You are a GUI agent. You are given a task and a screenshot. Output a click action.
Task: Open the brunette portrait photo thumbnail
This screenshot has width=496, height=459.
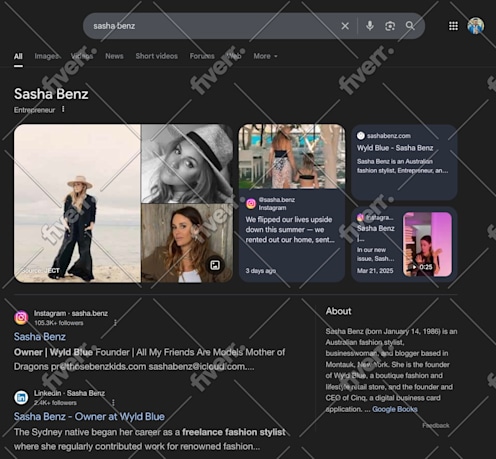click(187, 243)
